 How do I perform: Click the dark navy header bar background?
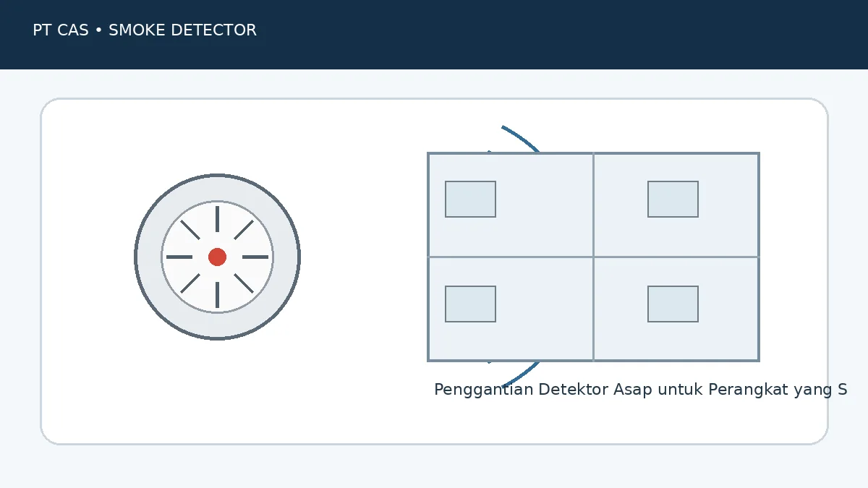(x=434, y=35)
